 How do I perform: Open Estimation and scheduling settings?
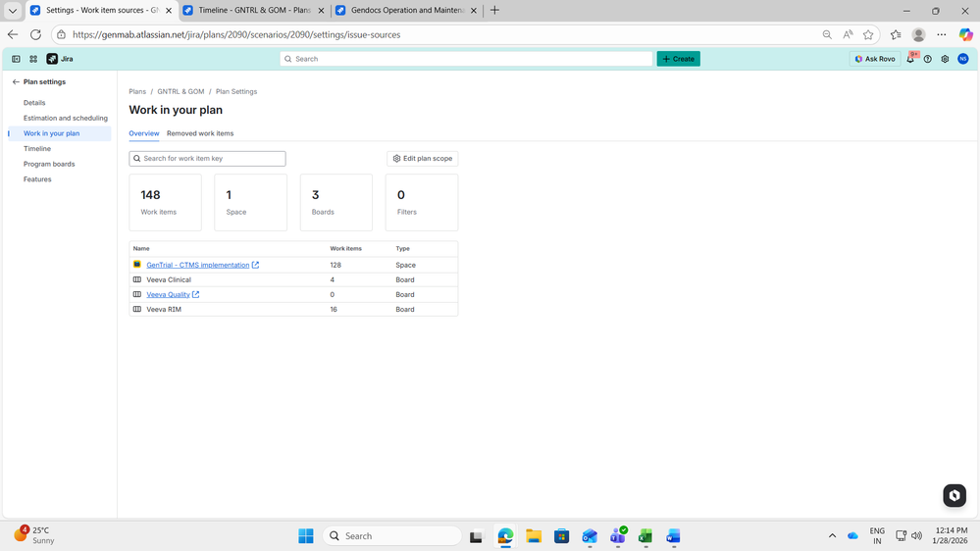click(66, 118)
